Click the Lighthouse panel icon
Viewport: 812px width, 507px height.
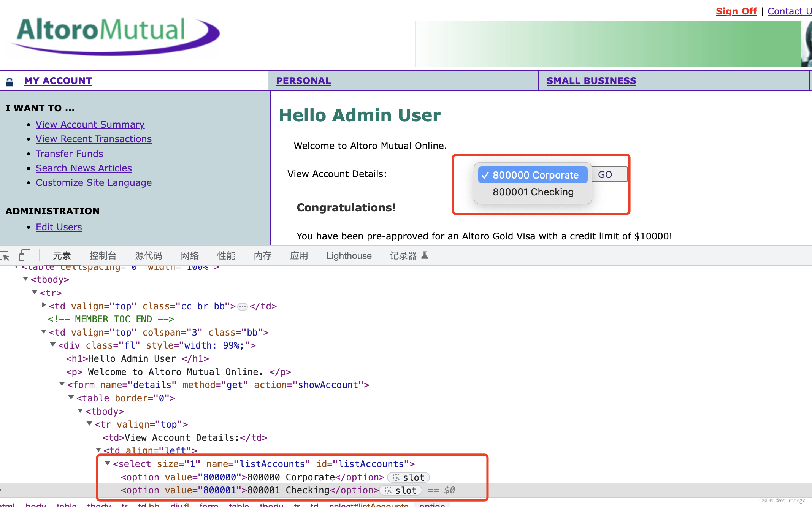[349, 256]
